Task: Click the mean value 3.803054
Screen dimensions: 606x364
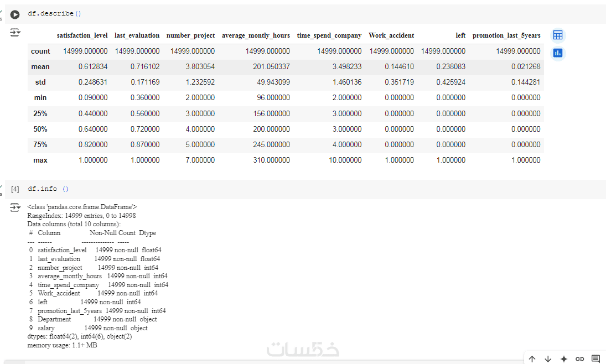Action: coord(200,67)
